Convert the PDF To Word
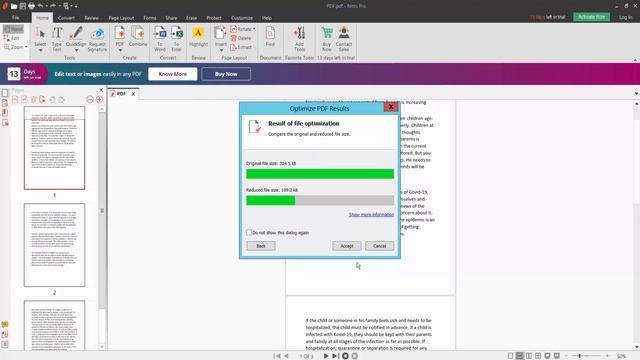The image size is (640, 360). coord(160,39)
